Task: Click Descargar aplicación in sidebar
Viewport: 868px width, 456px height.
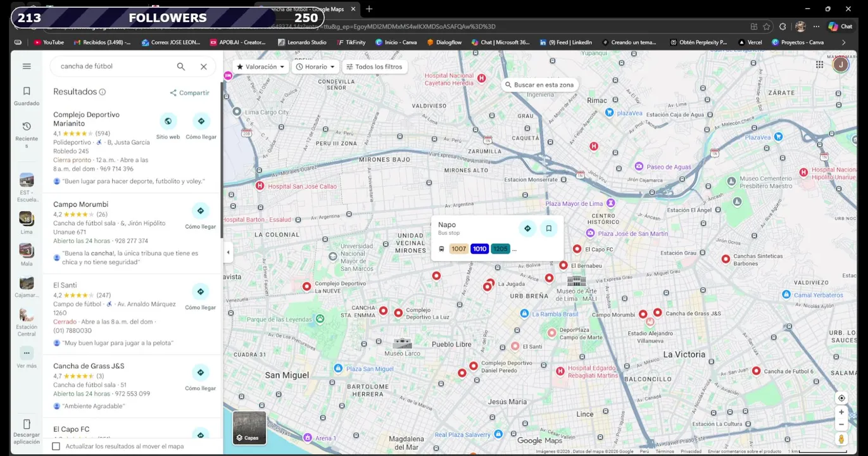Action: click(x=27, y=432)
